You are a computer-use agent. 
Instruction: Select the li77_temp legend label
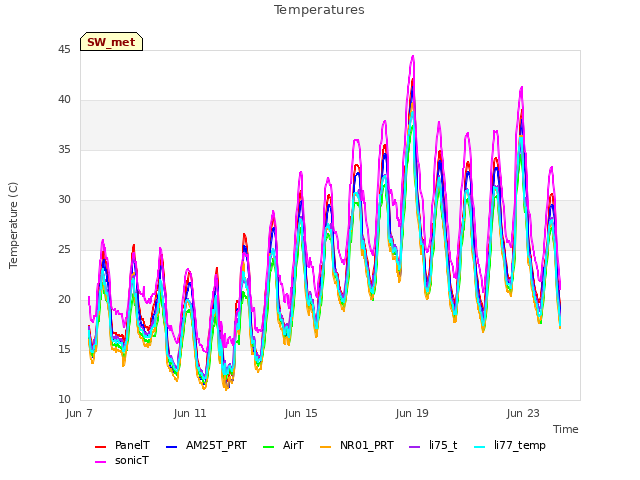point(520,446)
